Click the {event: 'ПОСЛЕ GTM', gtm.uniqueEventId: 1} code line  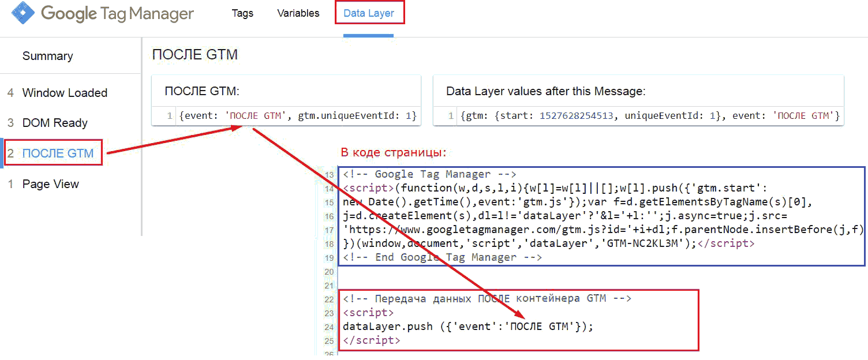pyautogui.click(x=298, y=116)
